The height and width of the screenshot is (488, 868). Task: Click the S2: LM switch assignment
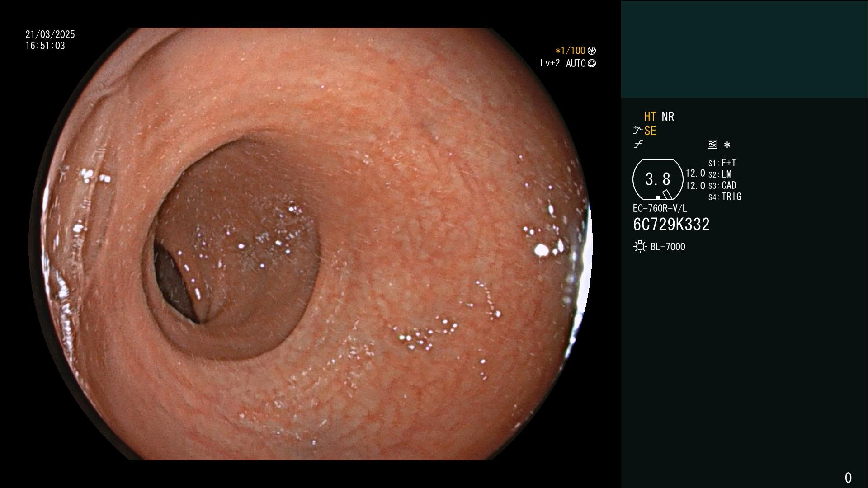[720, 174]
